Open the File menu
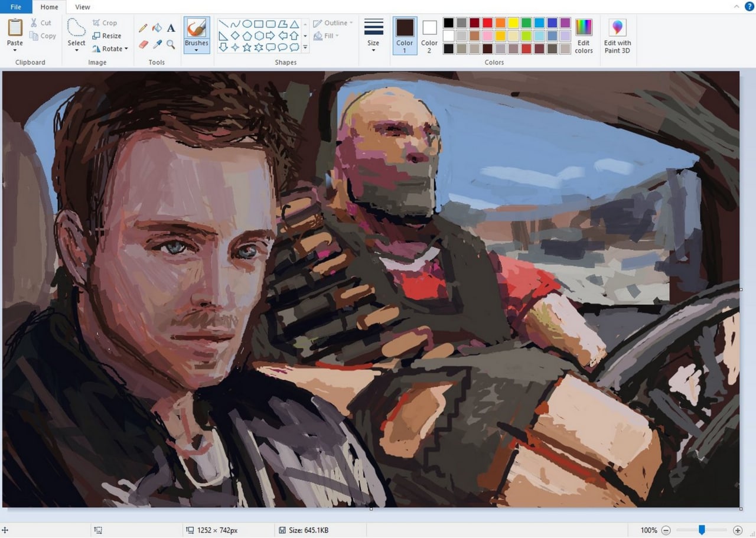Image resolution: width=756 pixels, height=538 pixels. click(x=16, y=7)
